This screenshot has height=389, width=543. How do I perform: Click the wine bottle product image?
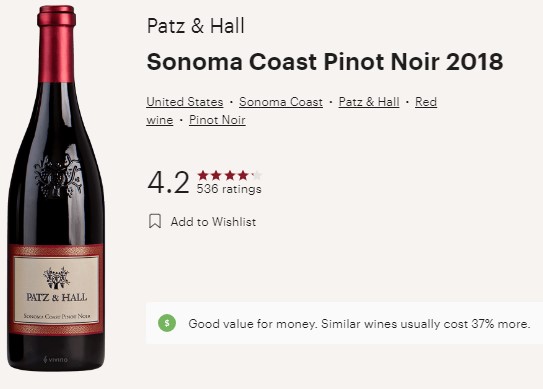point(56,189)
